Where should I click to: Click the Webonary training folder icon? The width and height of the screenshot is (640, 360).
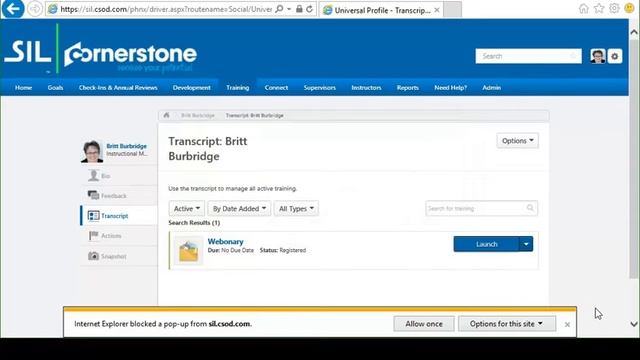click(188, 251)
